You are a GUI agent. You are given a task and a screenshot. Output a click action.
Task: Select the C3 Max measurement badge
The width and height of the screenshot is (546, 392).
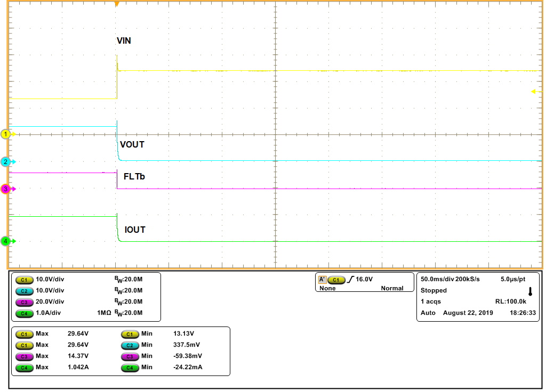tap(22, 356)
